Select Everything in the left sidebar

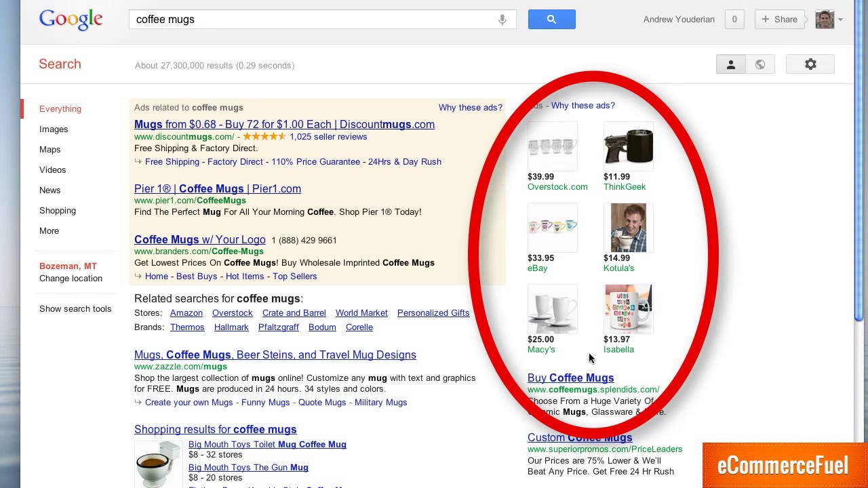click(x=60, y=108)
